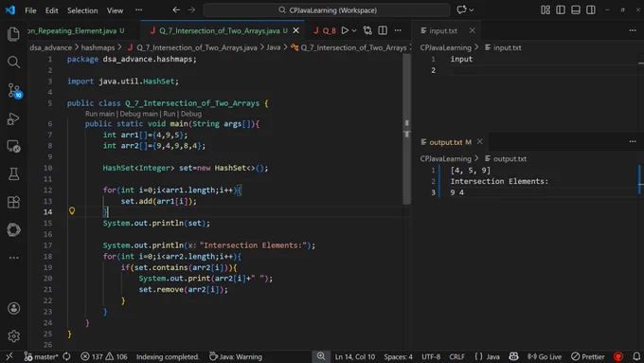The height and width of the screenshot is (363, 644).
Task: Open the View menu
Action: pyautogui.click(x=115, y=10)
